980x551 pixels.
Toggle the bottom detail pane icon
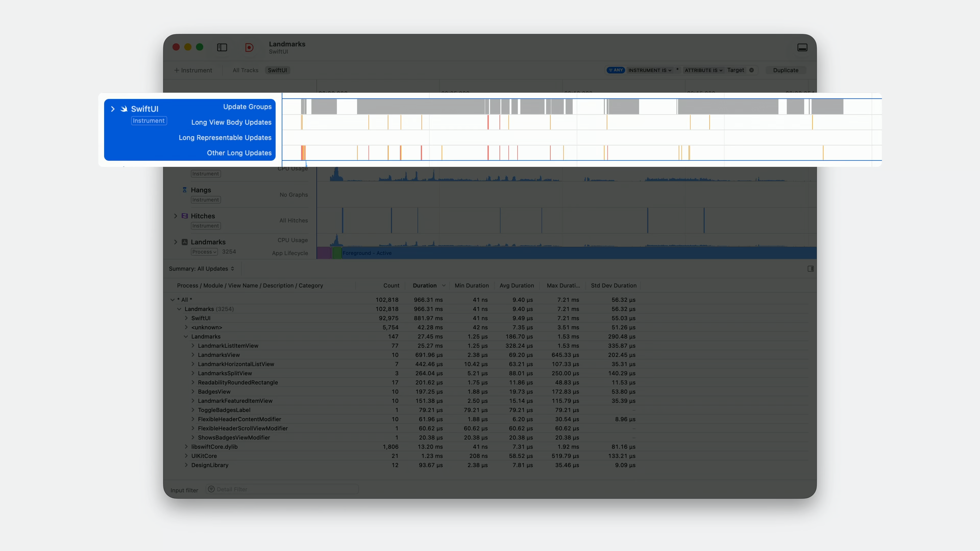point(802,47)
